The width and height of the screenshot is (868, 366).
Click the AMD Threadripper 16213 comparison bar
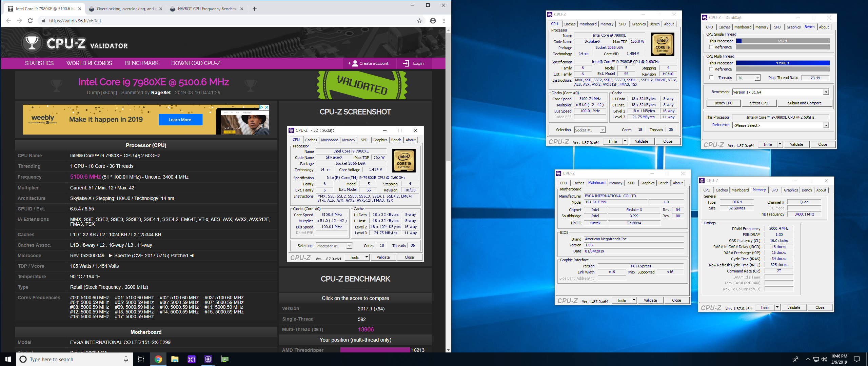(375, 350)
